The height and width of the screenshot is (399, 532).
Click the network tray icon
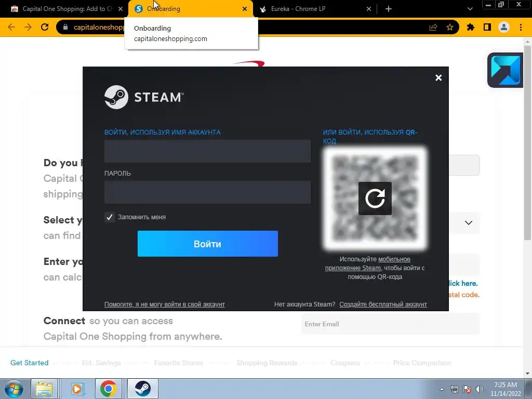pos(454,389)
